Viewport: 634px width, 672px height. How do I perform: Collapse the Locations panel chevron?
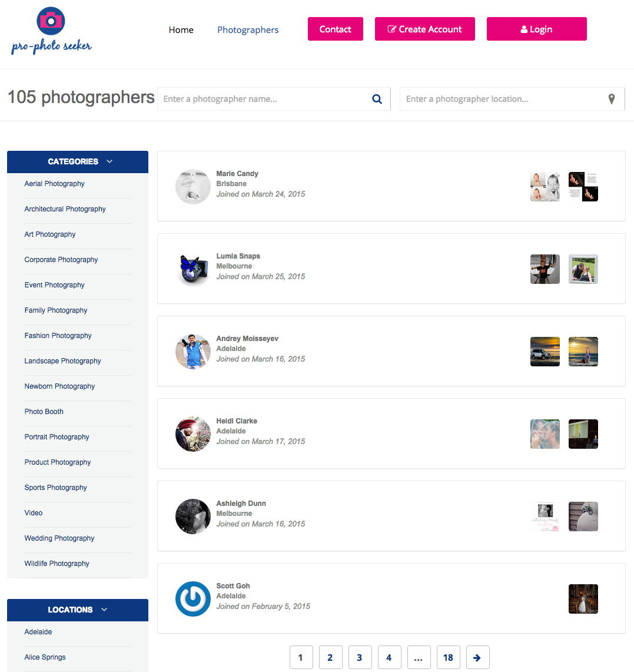(104, 610)
